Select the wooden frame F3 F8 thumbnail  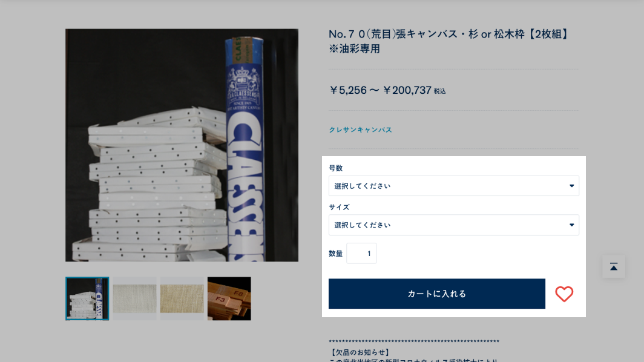(x=229, y=298)
